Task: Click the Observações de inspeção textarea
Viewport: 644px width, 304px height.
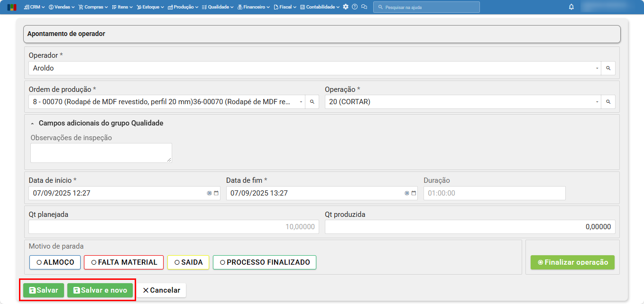Action: click(x=101, y=153)
